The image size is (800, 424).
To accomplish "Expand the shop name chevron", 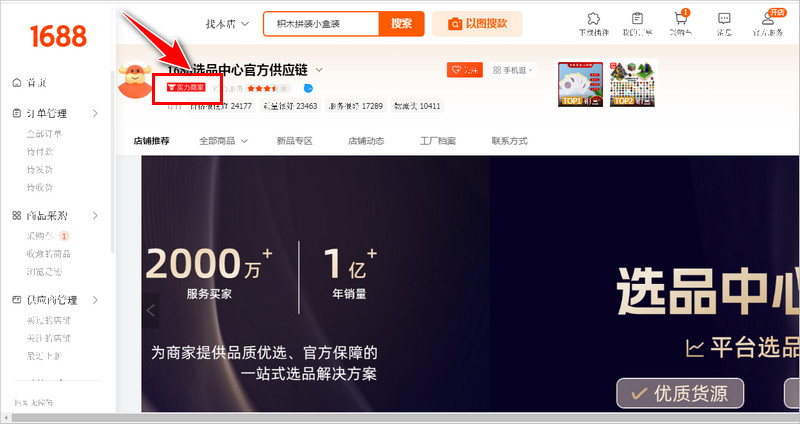I will [x=319, y=70].
